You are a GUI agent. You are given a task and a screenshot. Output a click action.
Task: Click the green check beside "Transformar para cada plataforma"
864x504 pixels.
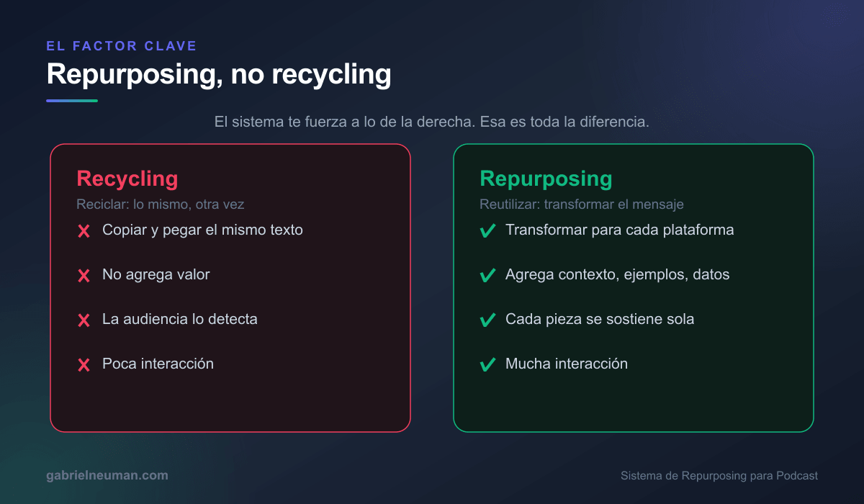[x=487, y=231]
